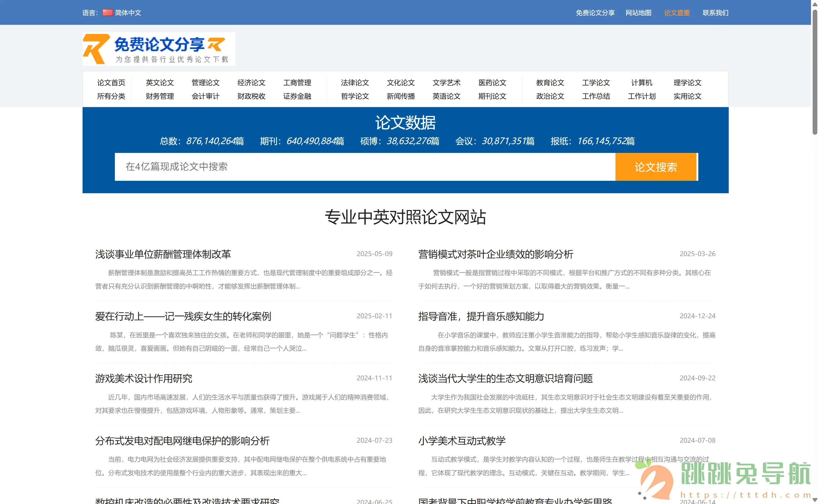Open article 浅谈事业单位薪酬管理体制改革
The image size is (819, 504).
tap(163, 254)
